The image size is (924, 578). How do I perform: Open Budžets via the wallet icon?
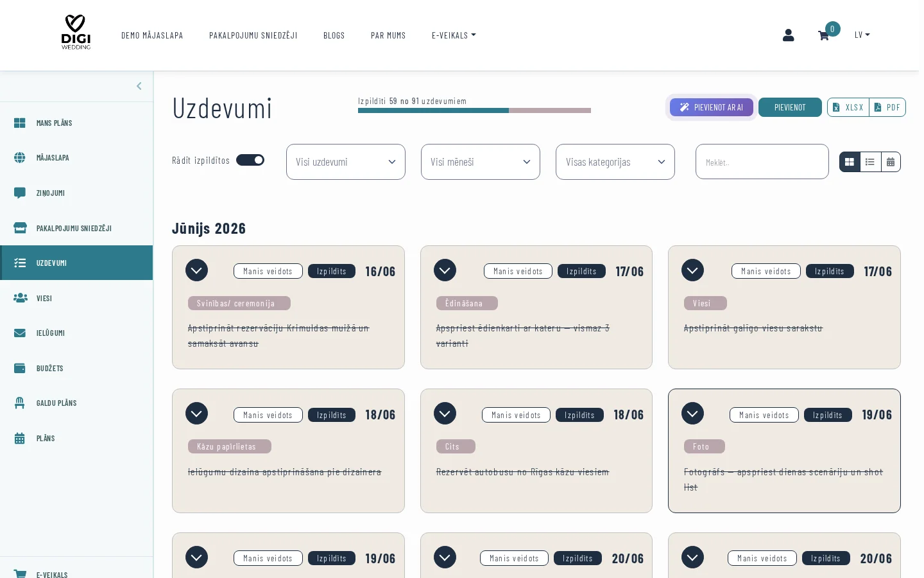[21, 368]
